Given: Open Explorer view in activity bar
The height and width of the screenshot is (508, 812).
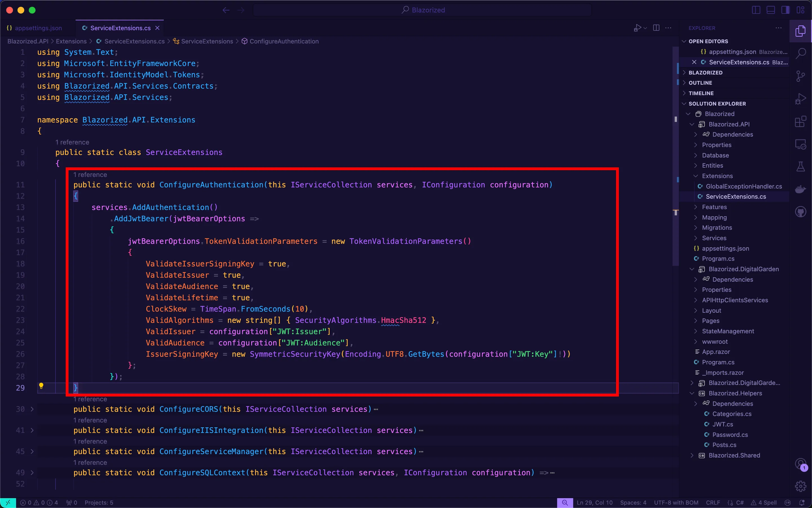Looking at the screenshot, I should pos(800,31).
